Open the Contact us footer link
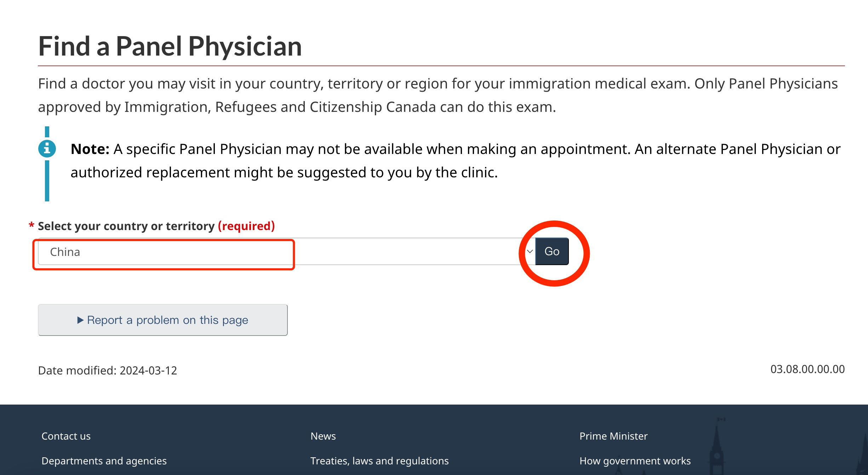The height and width of the screenshot is (475, 868). (66, 436)
